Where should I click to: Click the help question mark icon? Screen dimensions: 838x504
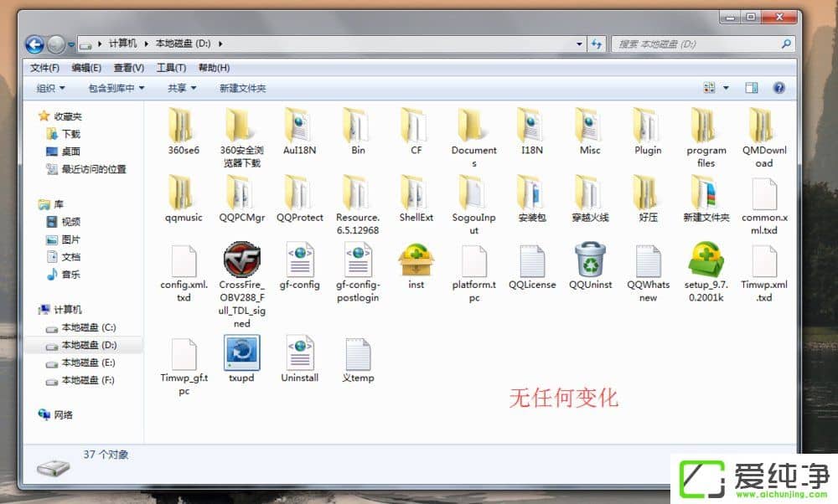(779, 88)
